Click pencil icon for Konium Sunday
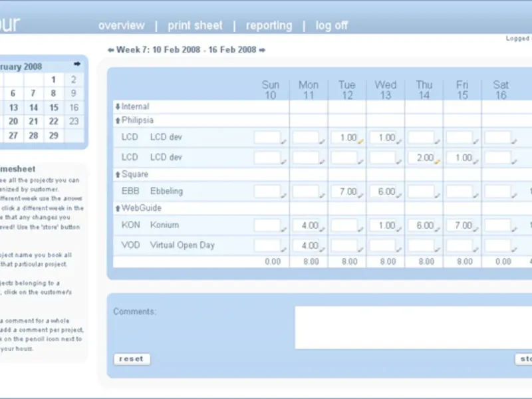The width and height of the screenshot is (532, 399). [284, 229]
